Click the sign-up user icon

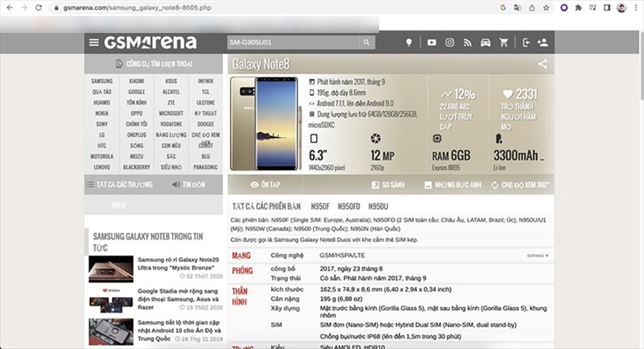[543, 43]
